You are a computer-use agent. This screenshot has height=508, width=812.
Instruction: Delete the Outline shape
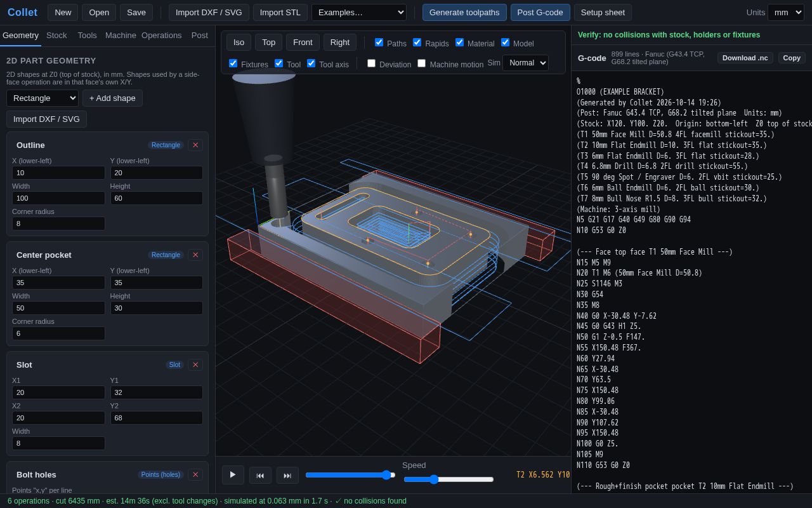pos(195,145)
